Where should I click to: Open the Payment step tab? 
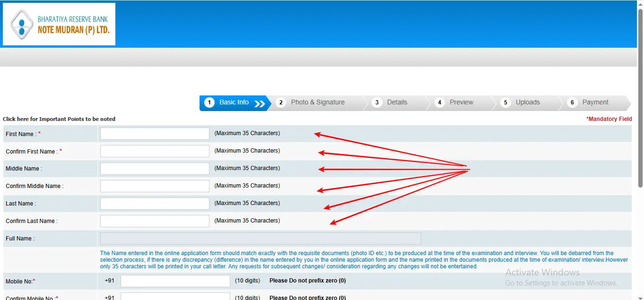click(595, 103)
